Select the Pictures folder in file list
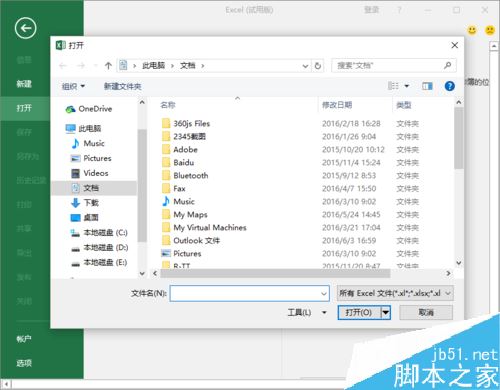The height and width of the screenshot is (390, 500). click(x=181, y=254)
